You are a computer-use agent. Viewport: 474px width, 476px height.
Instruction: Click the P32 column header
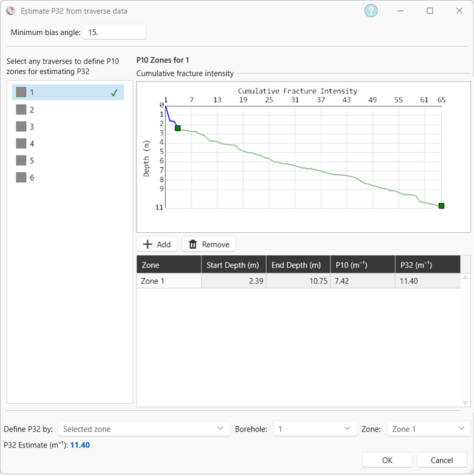pyautogui.click(x=428, y=264)
